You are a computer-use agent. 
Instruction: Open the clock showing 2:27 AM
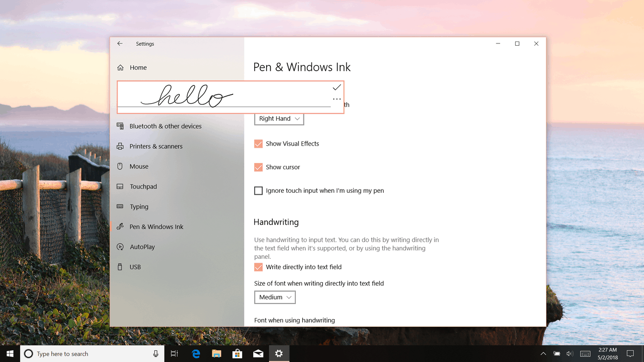point(607,354)
